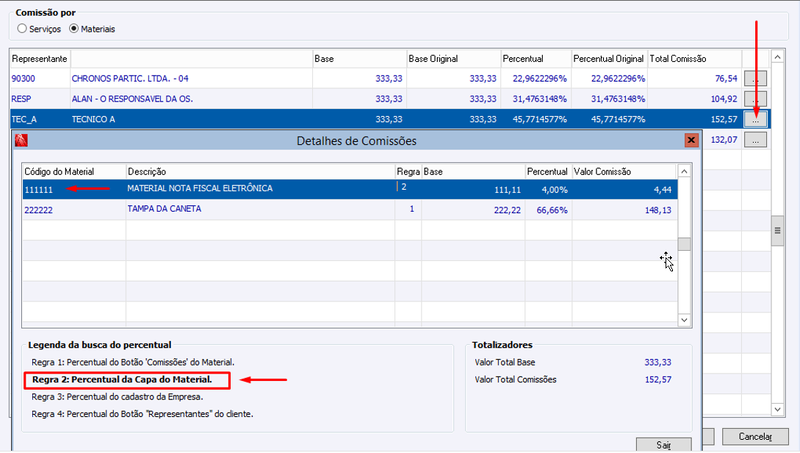Select TAMPA DA CANETA description

click(164, 209)
